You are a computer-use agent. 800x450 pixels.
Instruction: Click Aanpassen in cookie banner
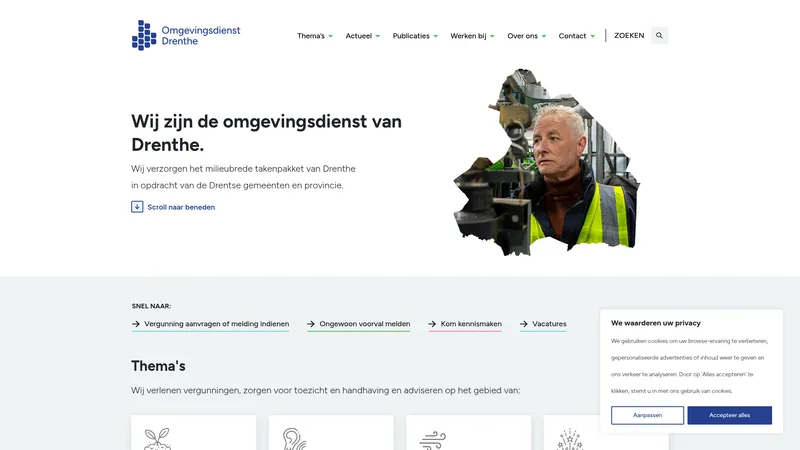(647, 415)
